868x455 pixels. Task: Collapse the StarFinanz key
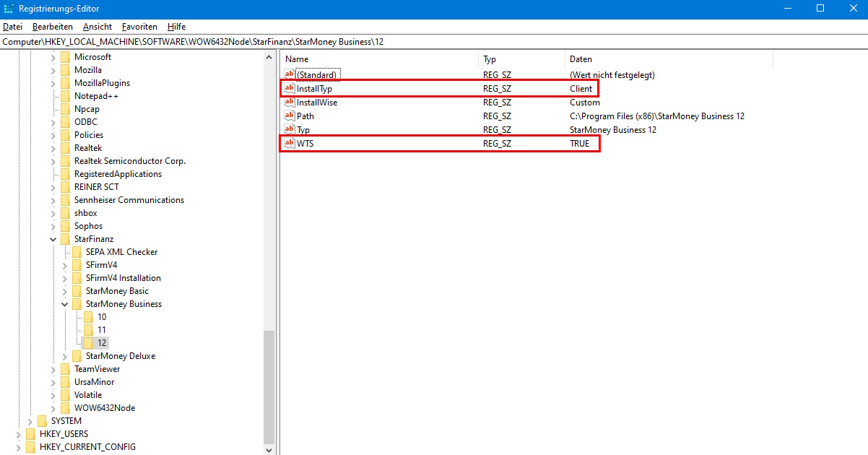[53, 239]
